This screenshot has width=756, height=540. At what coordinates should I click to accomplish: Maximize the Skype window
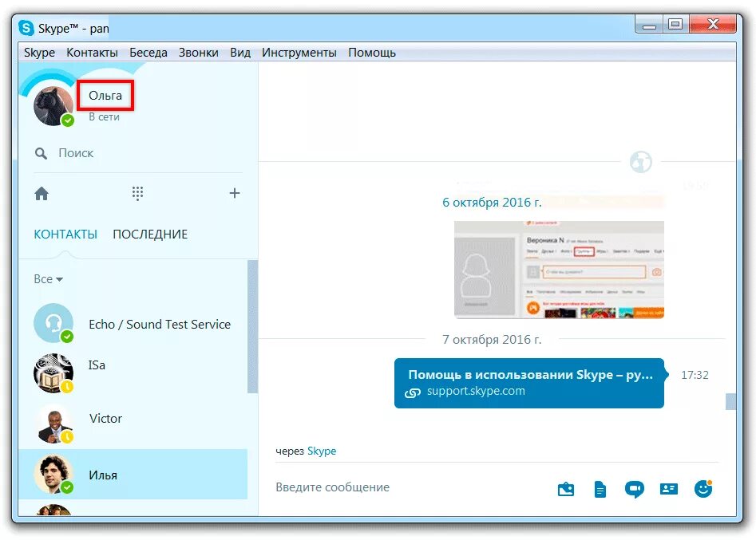tap(675, 25)
